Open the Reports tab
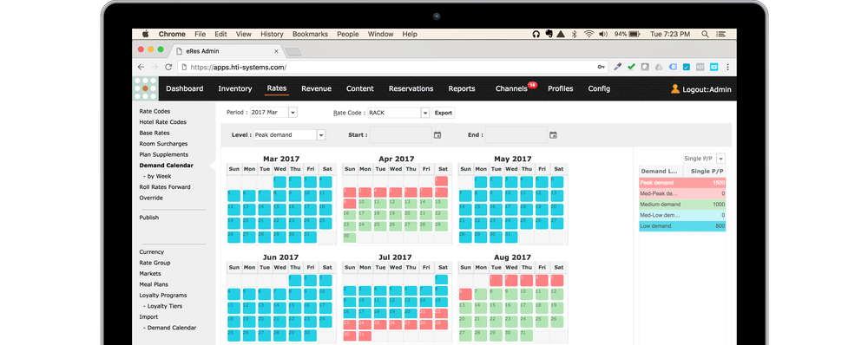 click(x=462, y=88)
